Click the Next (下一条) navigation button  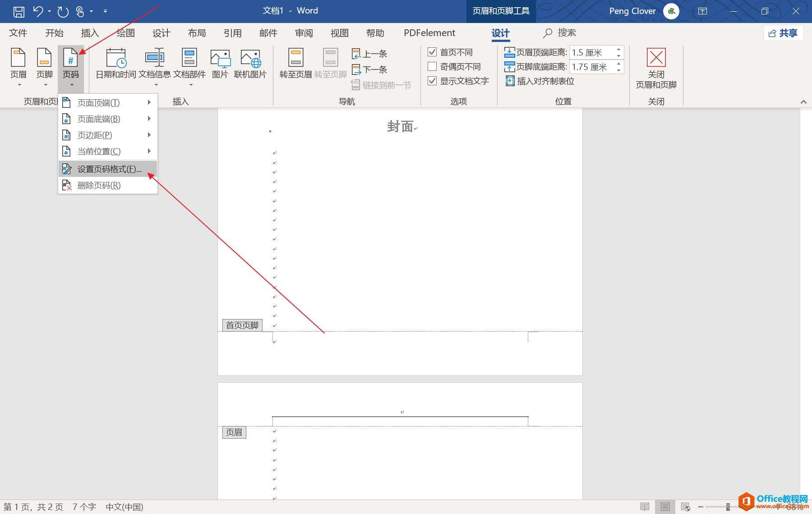point(369,69)
